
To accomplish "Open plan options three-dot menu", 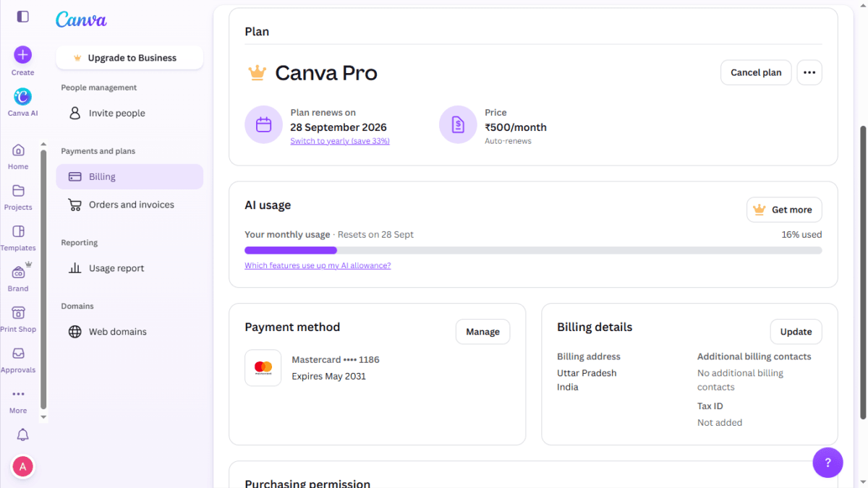I will (809, 72).
